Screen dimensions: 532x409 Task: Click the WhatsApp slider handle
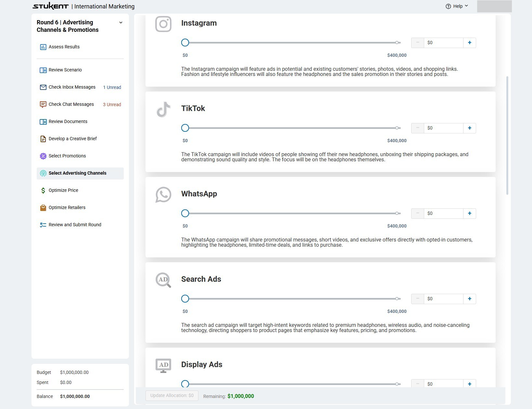click(185, 213)
